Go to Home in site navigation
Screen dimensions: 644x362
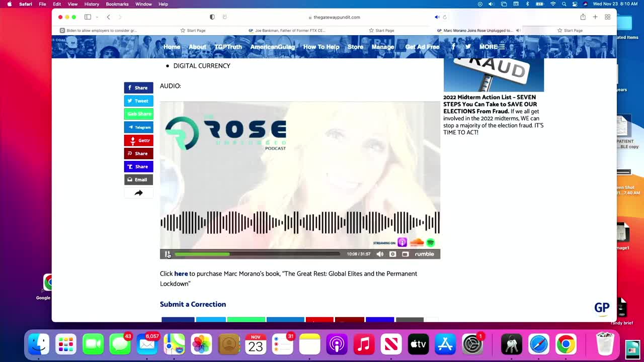[172, 47]
